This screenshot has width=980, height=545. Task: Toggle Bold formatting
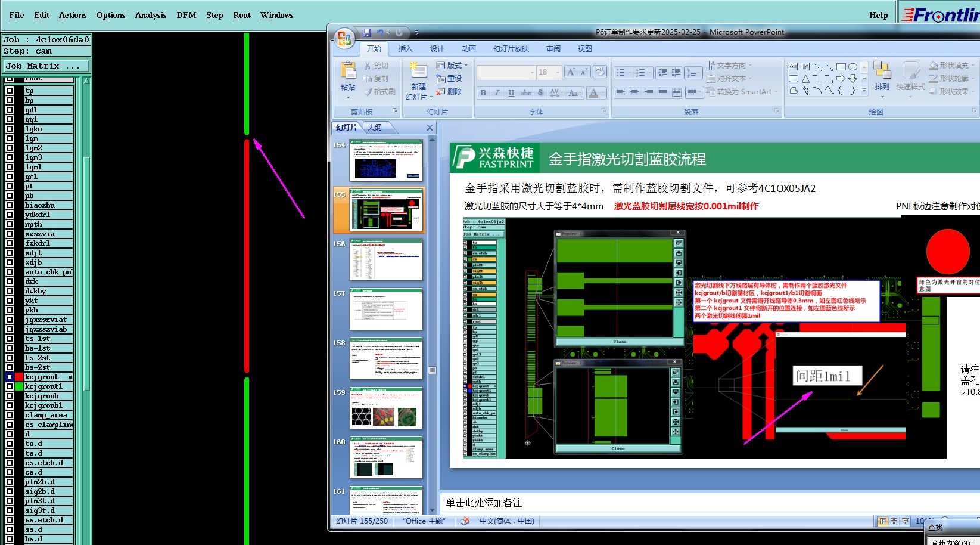click(x=483, y=92)
